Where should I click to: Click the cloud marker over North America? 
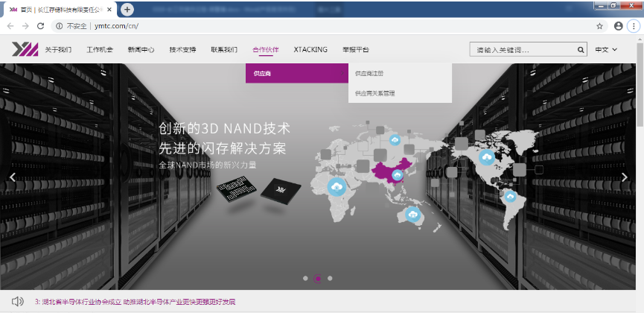[x=487, y=157]
